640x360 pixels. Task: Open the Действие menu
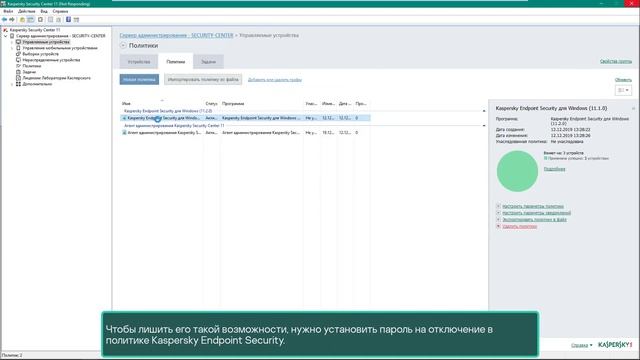27,11
